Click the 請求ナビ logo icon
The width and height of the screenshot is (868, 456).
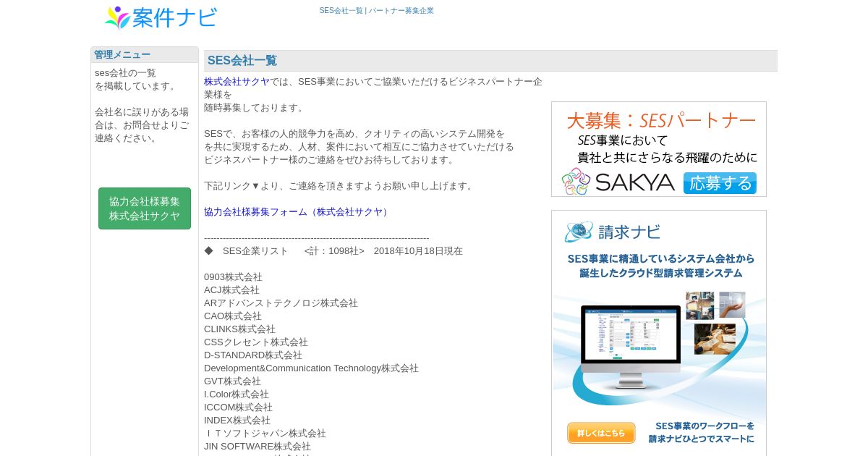pos(579,232)
